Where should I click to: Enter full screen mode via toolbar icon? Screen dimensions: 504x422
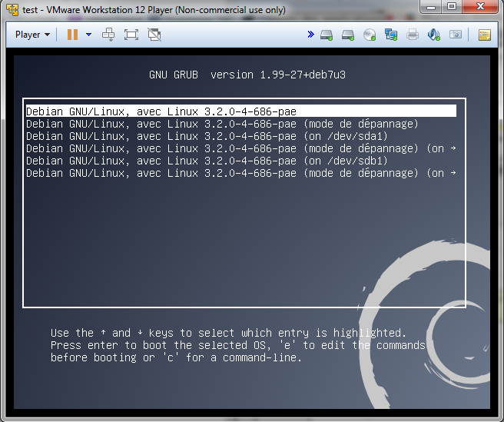[x=131, y=35]
